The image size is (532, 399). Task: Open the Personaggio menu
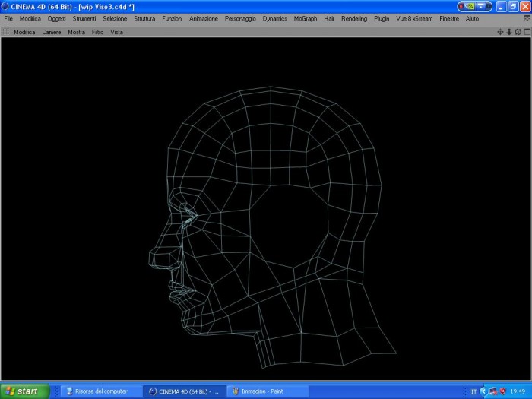pos(240,19)
